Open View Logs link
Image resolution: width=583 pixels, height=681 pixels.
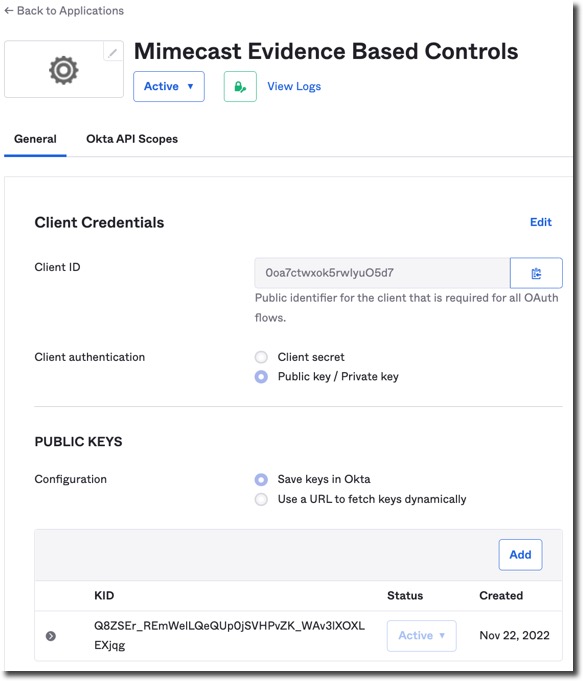294,86
